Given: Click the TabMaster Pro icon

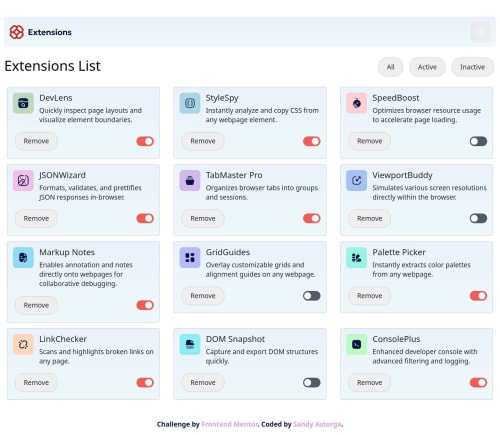Looking at the screenshot, I should (x=190, y=180).
